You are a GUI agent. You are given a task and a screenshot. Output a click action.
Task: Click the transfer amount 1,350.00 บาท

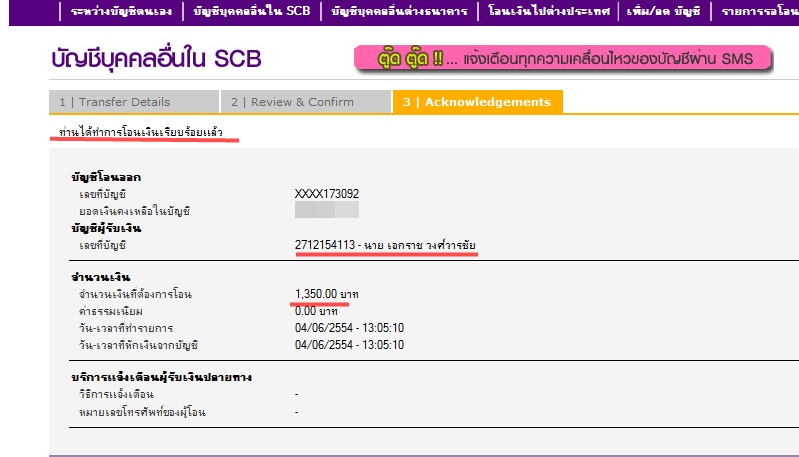click(327, 294)
